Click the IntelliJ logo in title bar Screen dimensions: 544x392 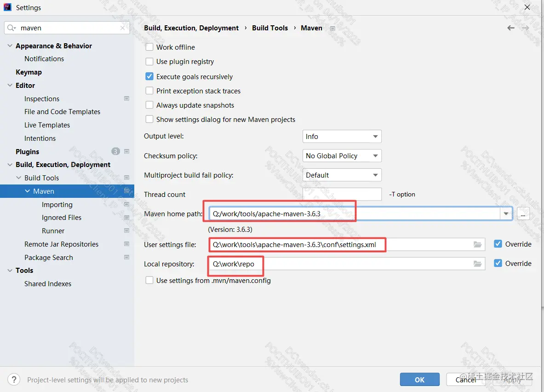(x=8, y=7)
